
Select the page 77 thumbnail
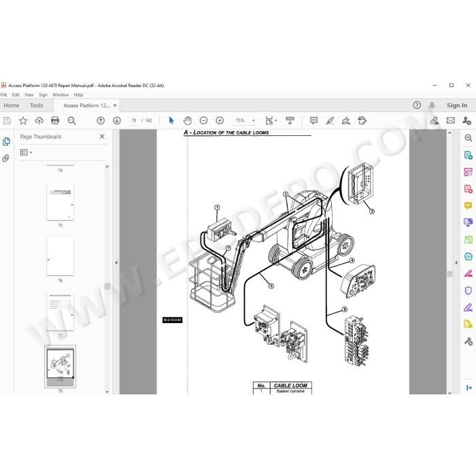tap(60, 311)
